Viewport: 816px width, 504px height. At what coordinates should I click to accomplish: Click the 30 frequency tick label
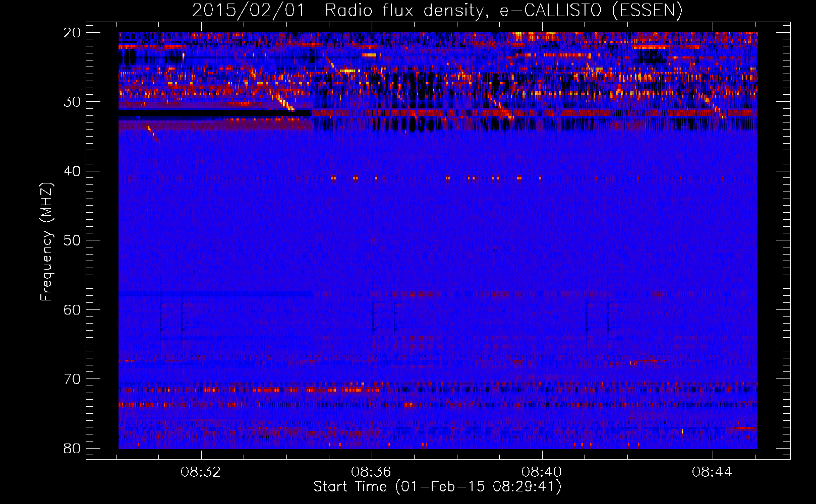click(x=72, y=102)
